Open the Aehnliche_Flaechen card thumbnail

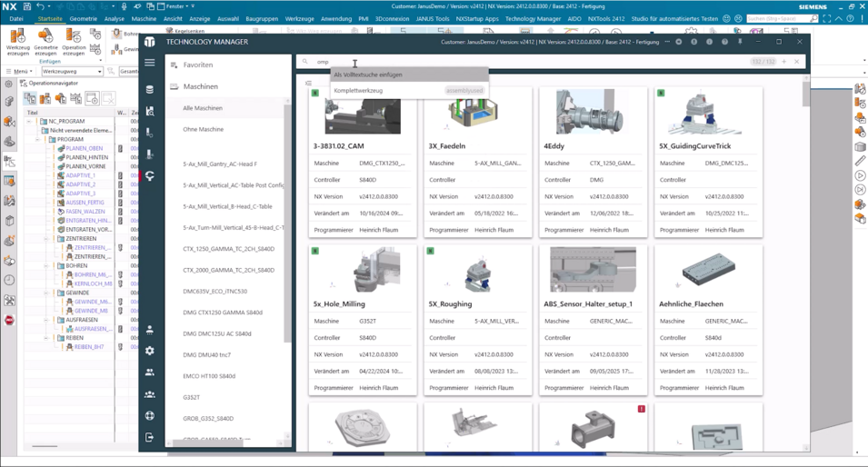708,271
